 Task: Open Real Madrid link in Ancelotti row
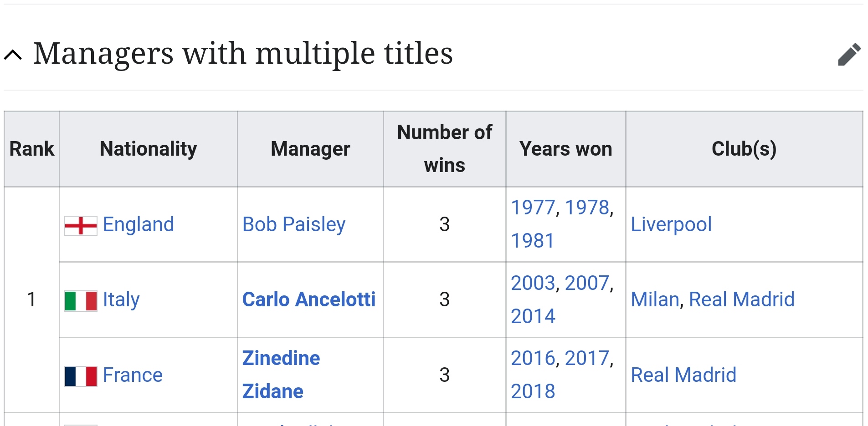pos(742,299)
